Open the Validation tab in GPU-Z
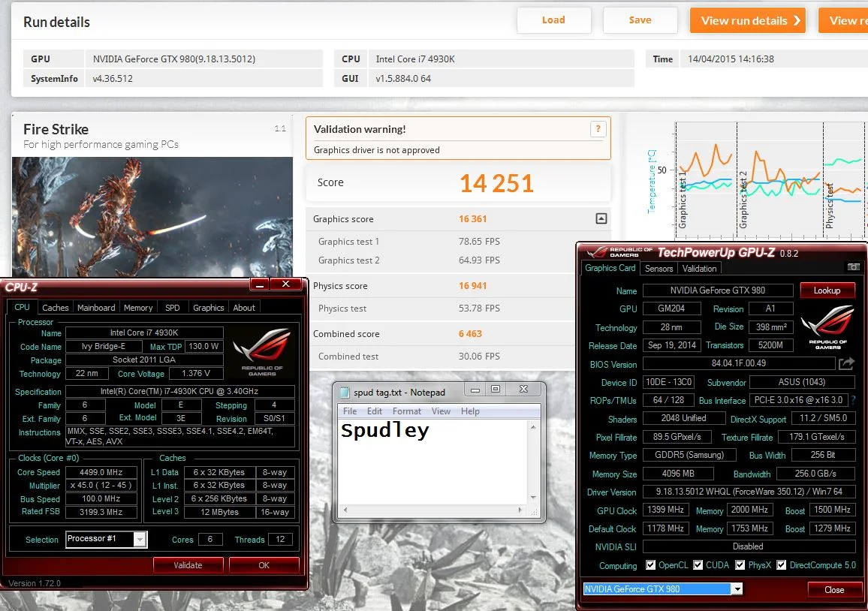Image resolution: width=868 pixels, height=611 pixels. pyautogui.click(x=699, y=269)
